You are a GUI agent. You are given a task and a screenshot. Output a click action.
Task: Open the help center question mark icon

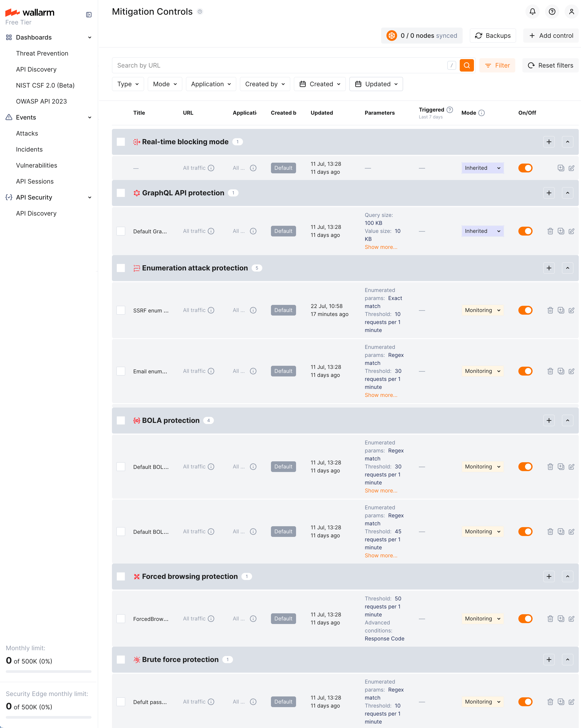coord(552,12)
